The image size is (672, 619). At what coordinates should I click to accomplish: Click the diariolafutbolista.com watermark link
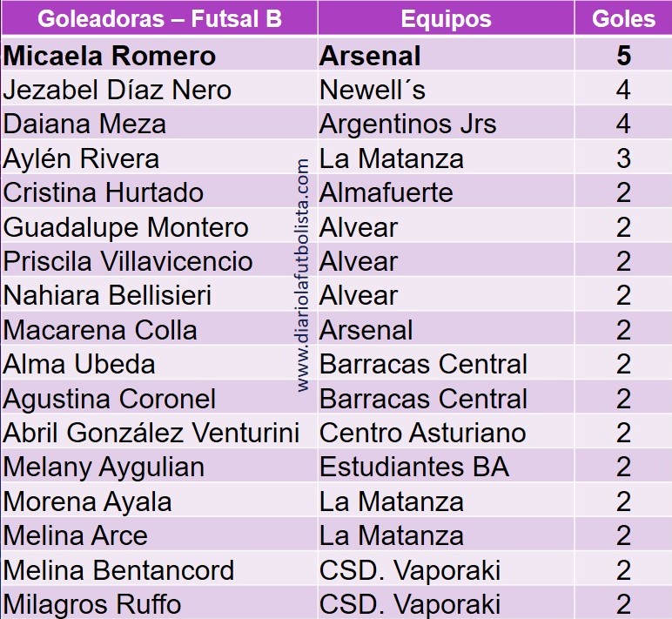(304, 275)
